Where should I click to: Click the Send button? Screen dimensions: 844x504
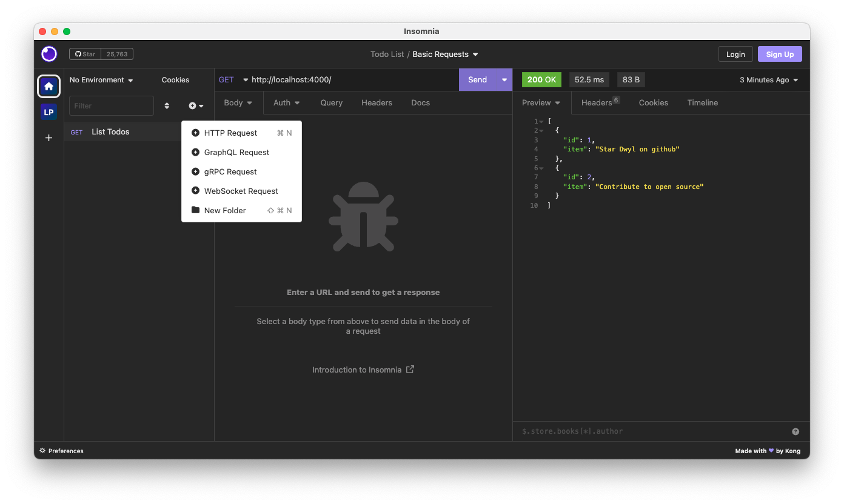tap(478, 79)
